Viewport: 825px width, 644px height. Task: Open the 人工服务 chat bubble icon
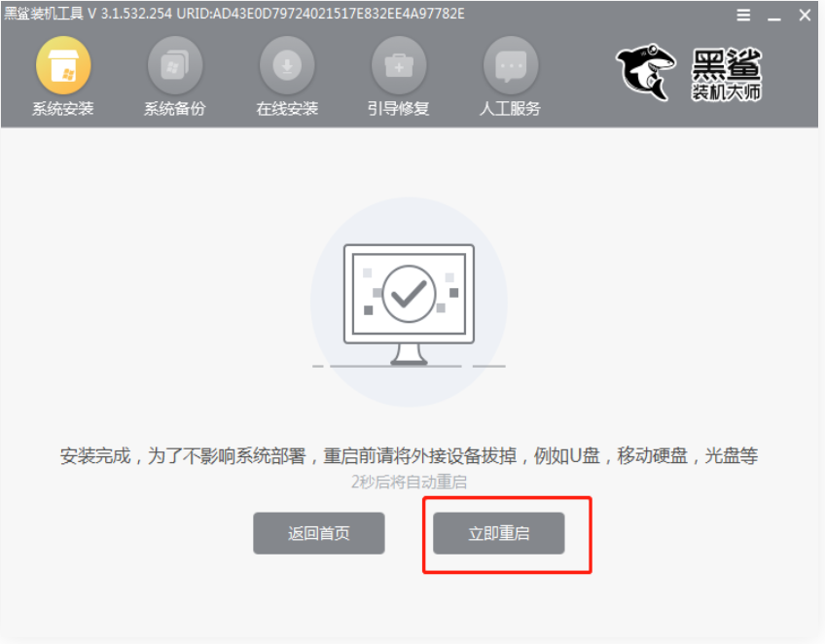511,65
